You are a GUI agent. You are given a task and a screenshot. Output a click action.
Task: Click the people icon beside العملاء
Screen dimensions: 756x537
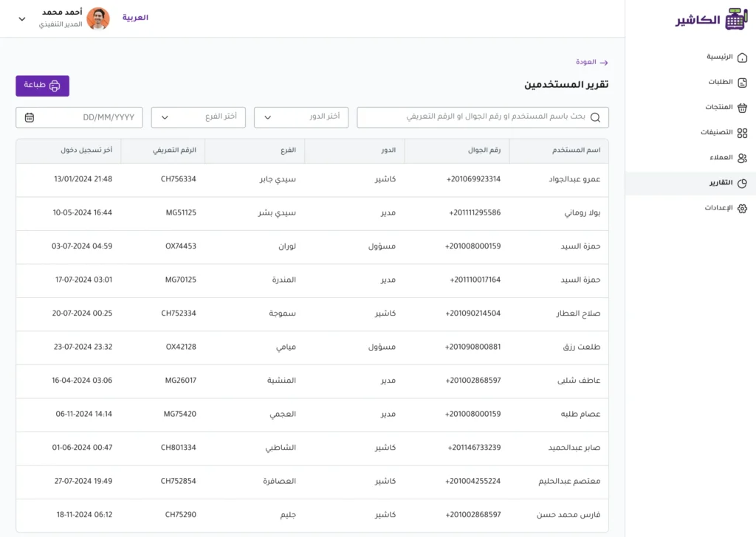(x=742, y=158)
